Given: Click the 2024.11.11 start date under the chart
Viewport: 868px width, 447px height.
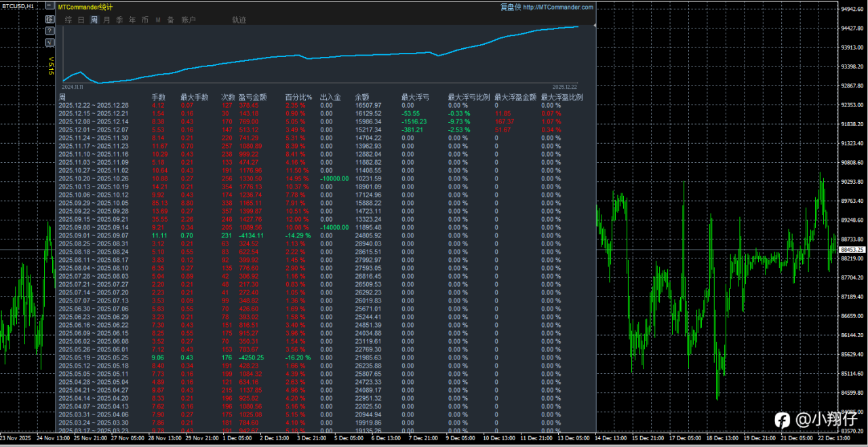Looking at the screenshot, I should point(72,87).
